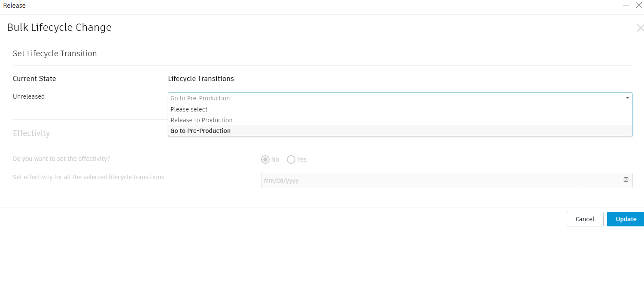Screen dimensions: 644x283
Task: Click the Lifecycle Transitions dropdown arrow
Action: (x=628, y=98)
